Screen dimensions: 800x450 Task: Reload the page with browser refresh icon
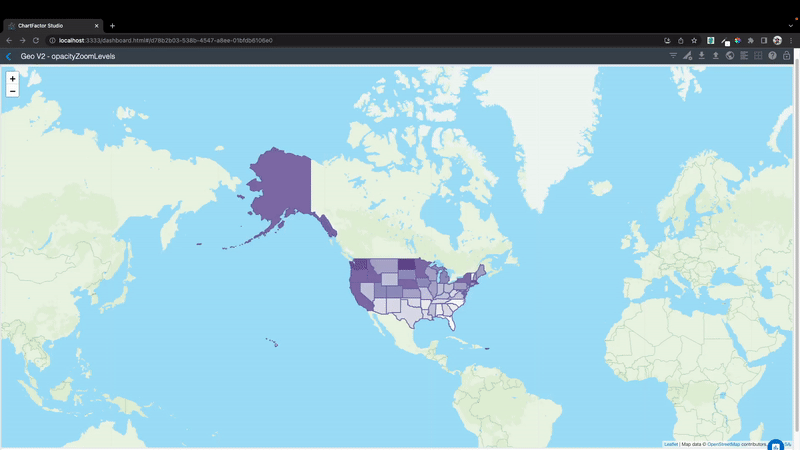(36, 40)
